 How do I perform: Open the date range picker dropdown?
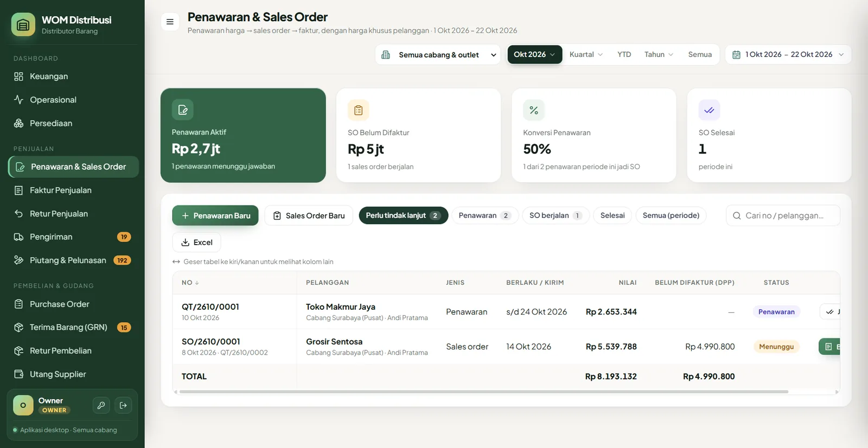(x=788, y=55)
